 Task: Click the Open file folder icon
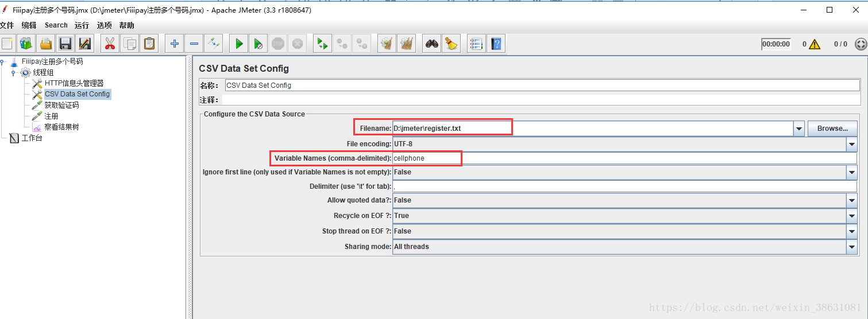click(x=46, y=44)
